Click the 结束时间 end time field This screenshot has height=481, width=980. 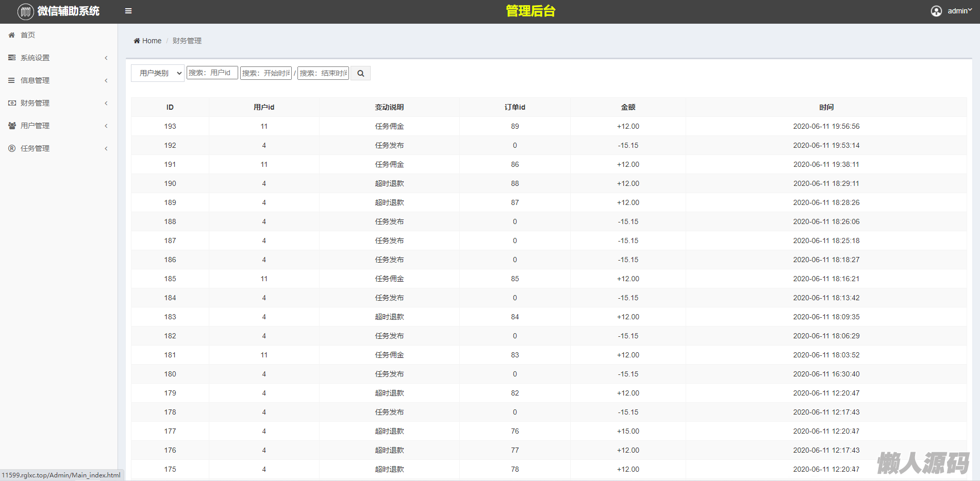(323, 73)
